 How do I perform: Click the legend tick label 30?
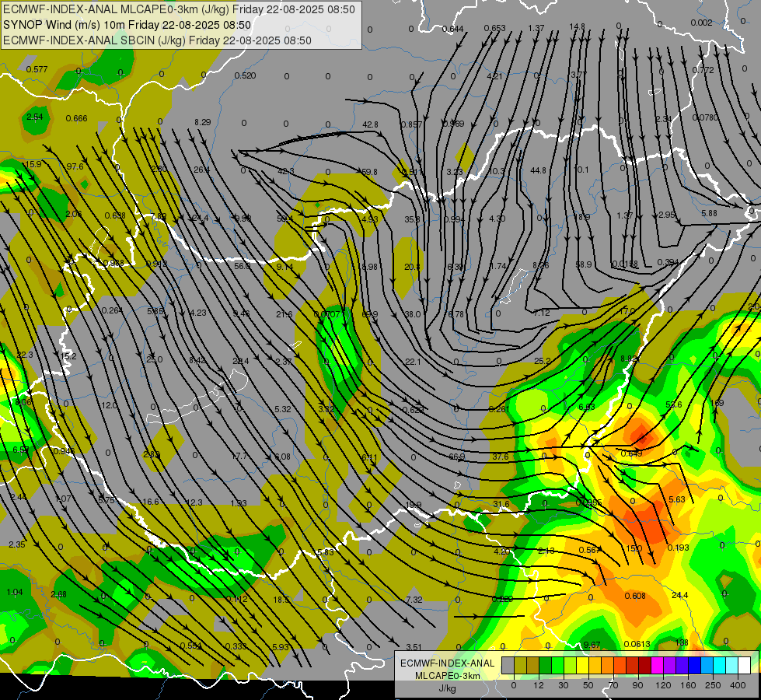coord(563,685)
